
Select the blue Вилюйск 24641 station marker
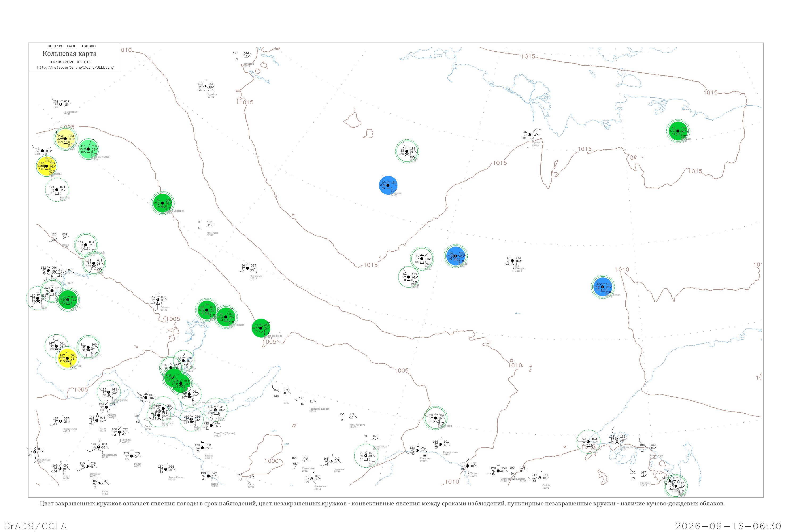(x=456, y=256)
